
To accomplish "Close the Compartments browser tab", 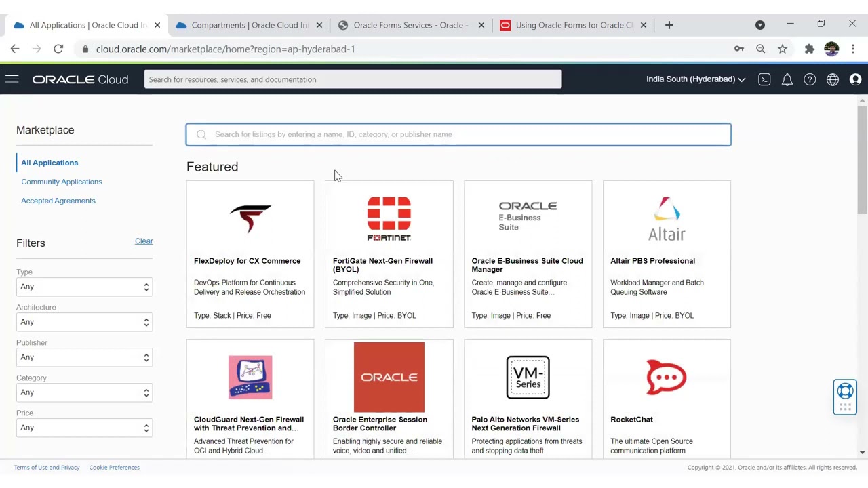I will pos(319,25).
